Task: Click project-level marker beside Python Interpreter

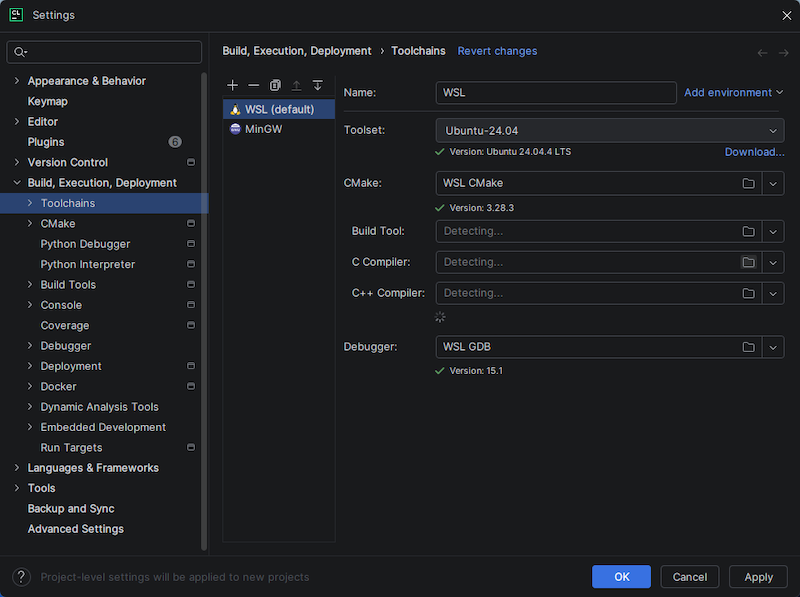Action: click(191, 264)
